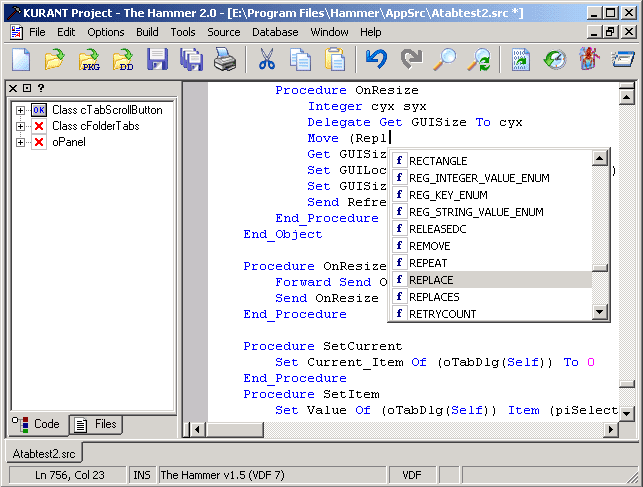This screenshot has width=643, height=487.
Task: Open the Edit menu
Action: (66, 32)
